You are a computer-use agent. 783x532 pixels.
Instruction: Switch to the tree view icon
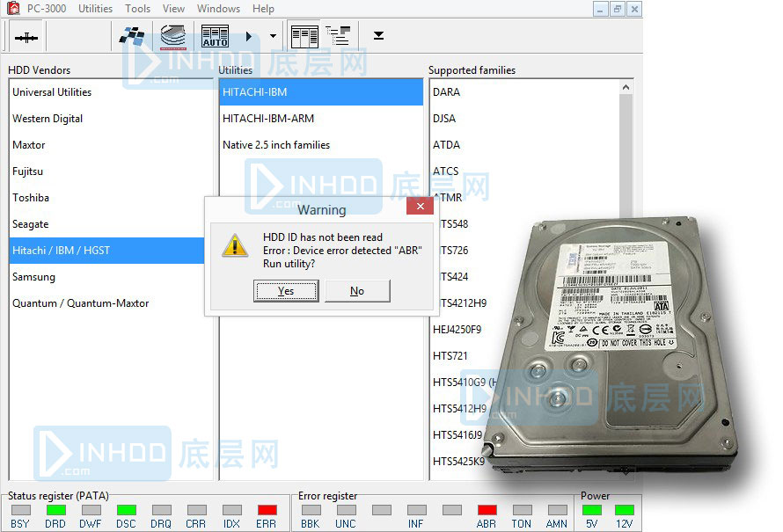pyautogui.click(x=338, y=36)
